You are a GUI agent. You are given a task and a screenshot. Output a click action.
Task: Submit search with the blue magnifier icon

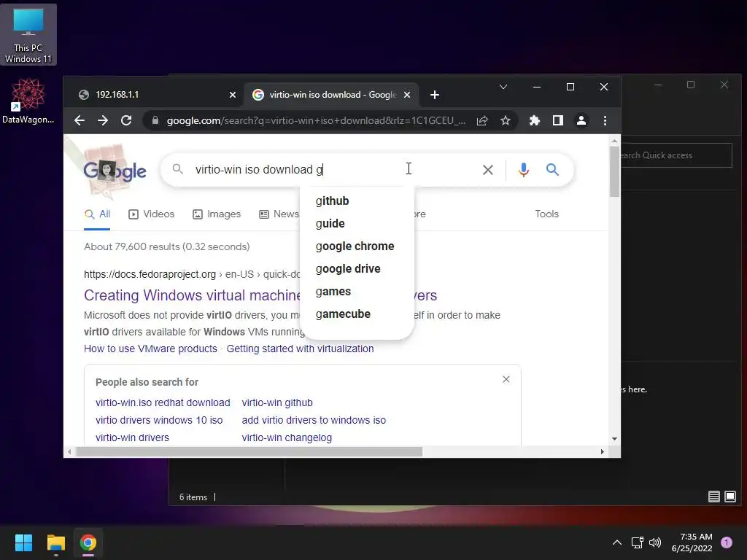click(553, 169)
